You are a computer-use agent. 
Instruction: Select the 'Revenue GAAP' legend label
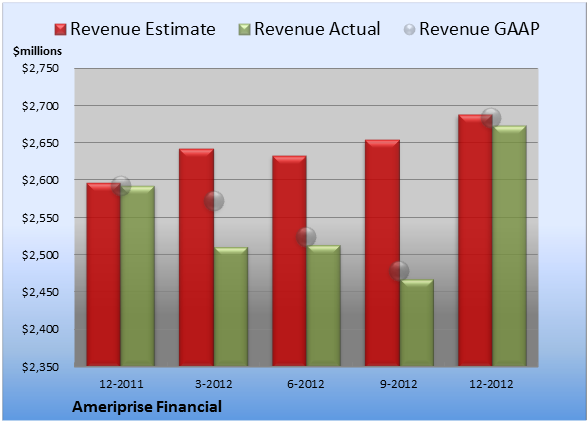pyautogui.click(x=479, y=29)
